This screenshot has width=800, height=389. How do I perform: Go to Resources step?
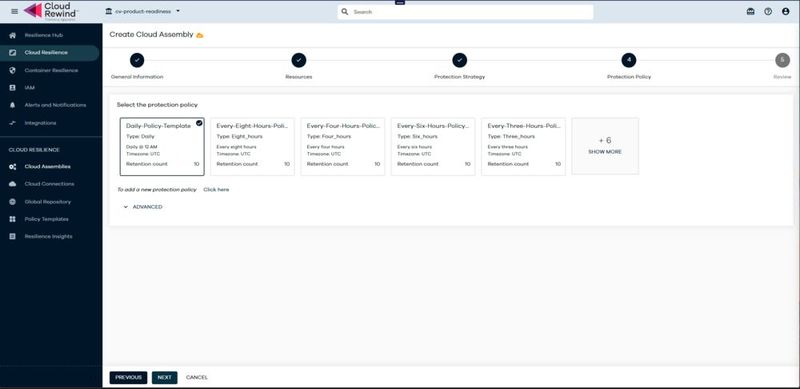pos(298,67)
